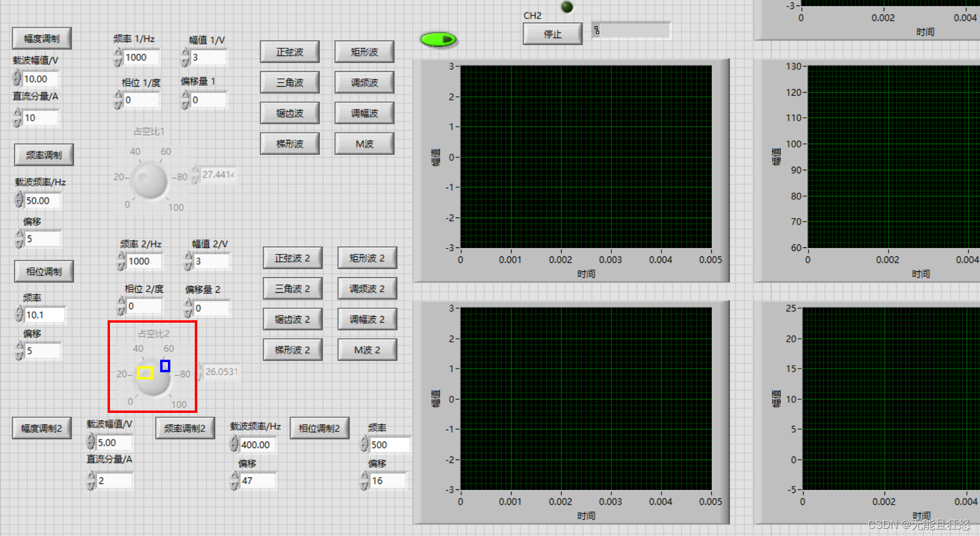Click the 占空比1 knob dial

[149, 180]
